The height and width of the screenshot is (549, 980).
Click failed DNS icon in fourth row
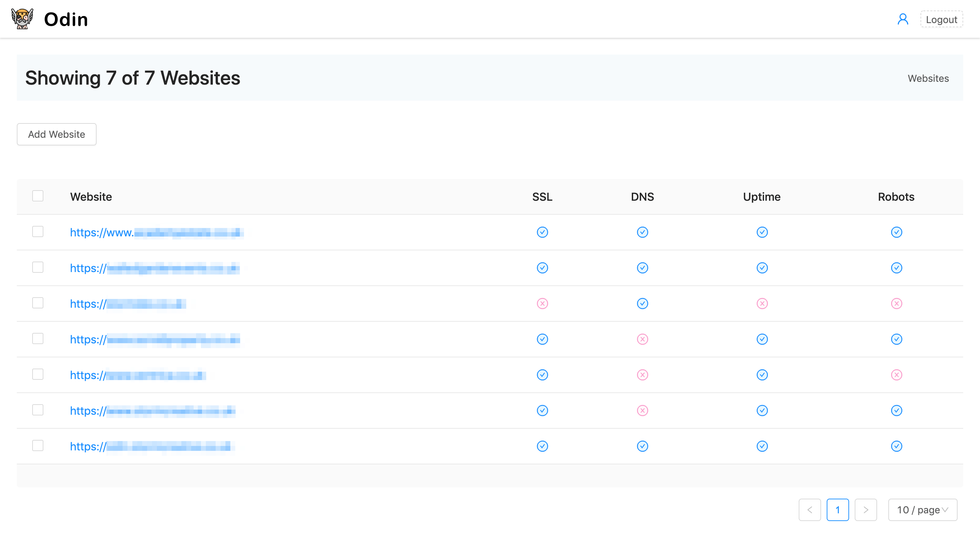point(642,339)
